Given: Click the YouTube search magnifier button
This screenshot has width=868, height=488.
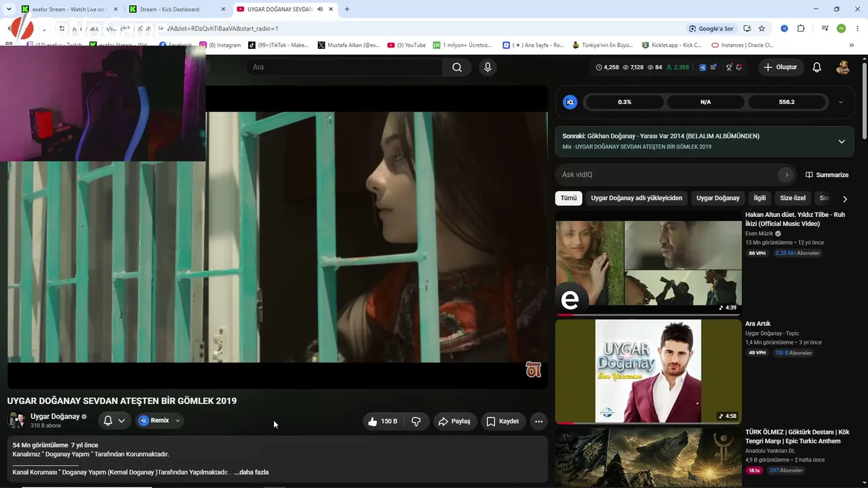Looking at the screenshot, I should (457, 67).
